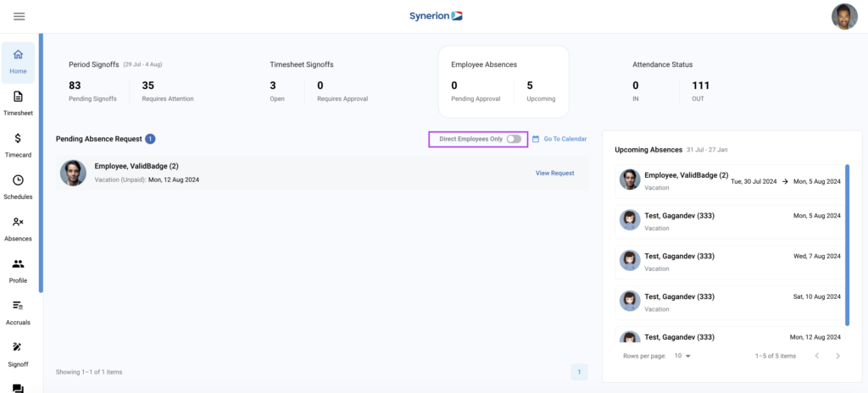
Task: Click the 0 IN attendance count
Action: click(x=636, y=86)
